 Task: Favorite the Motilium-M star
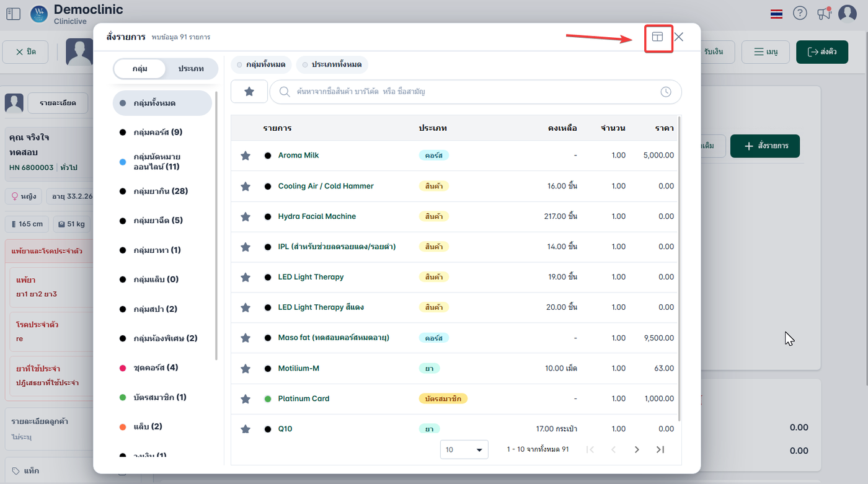[x=246, y=368]
